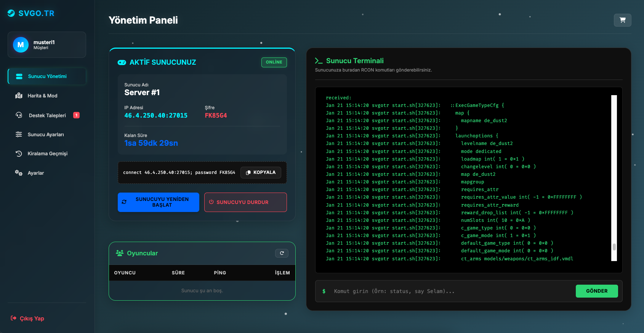Viewport: 644px width, 333px height.
Task: Click the musteri1 avatar circle
Action: (x=21, y=45)
